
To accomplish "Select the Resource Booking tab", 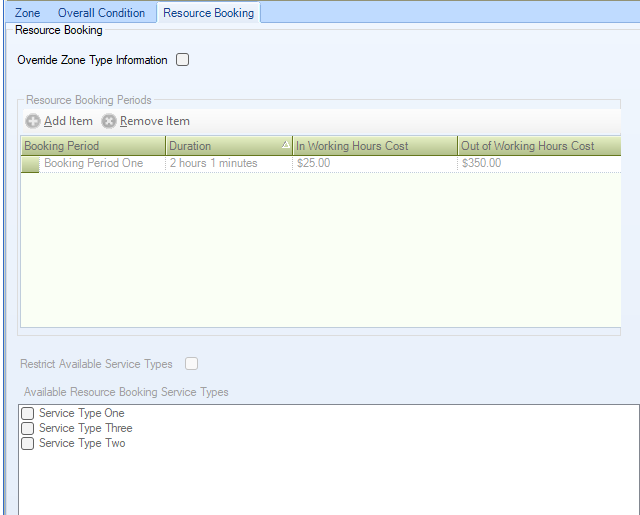I will coord(208,13).
